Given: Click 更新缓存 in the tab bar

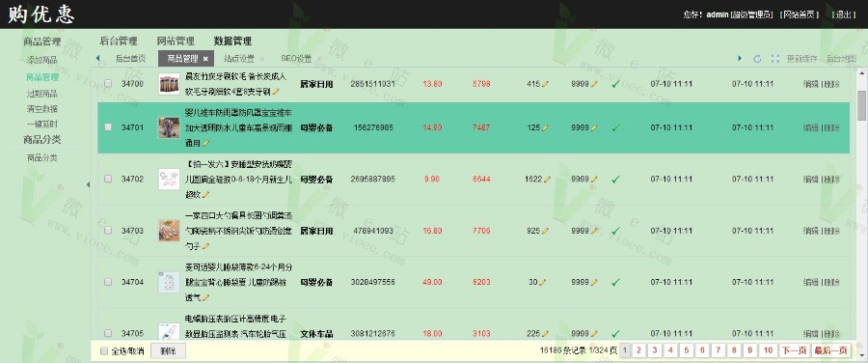Looking at the screenshot, I should 801,59.
